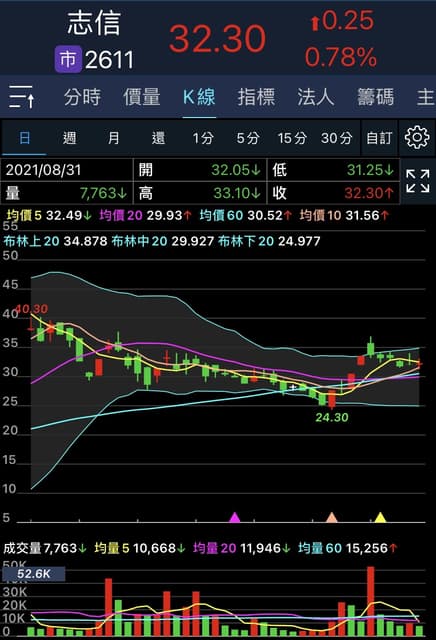Open chart settings gear icon

[417, 138]
